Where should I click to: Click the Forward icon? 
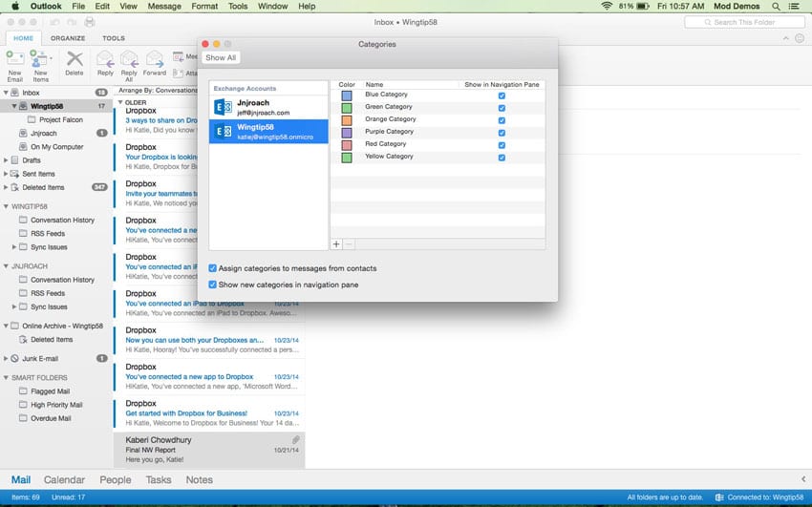coord(154,60)
